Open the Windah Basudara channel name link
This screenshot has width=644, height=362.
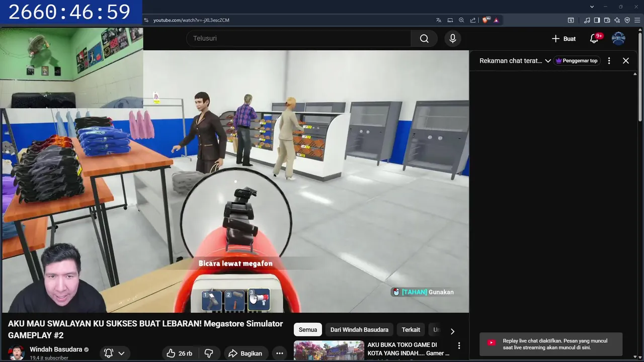(x=56, y=349)
